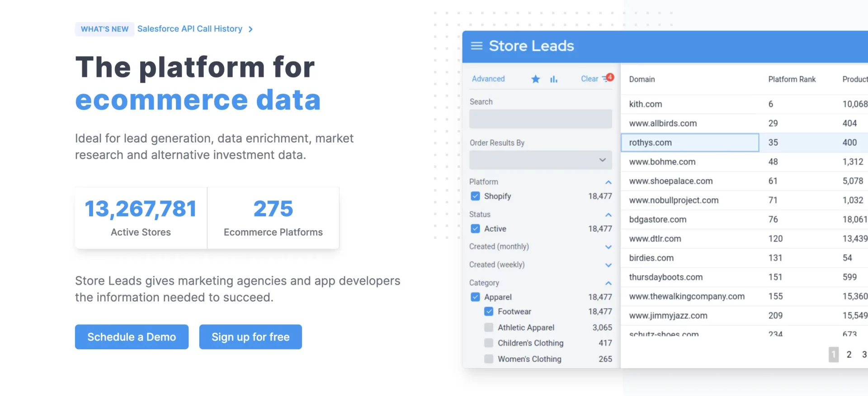The image size is (868, 396).
Task: Click the 275 Ecommerce Platforms stat
Action: tap(273, 218)
